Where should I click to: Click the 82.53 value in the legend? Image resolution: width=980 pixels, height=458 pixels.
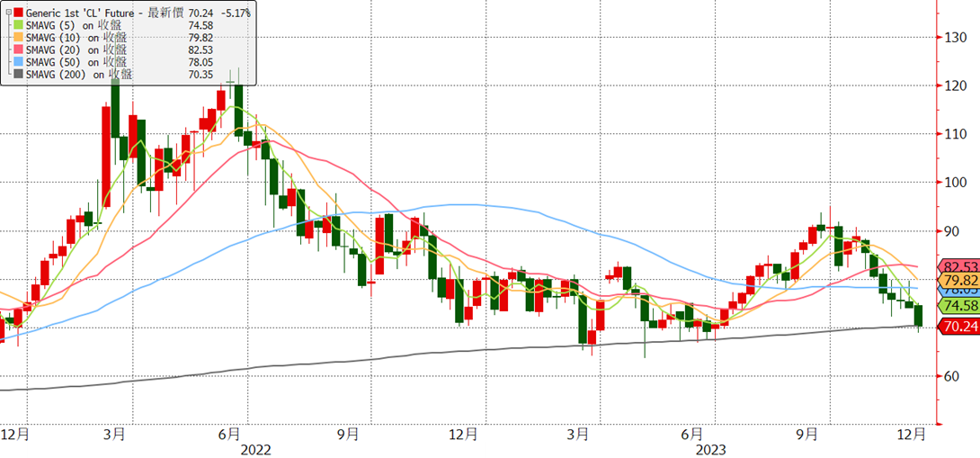click(202, 49)
